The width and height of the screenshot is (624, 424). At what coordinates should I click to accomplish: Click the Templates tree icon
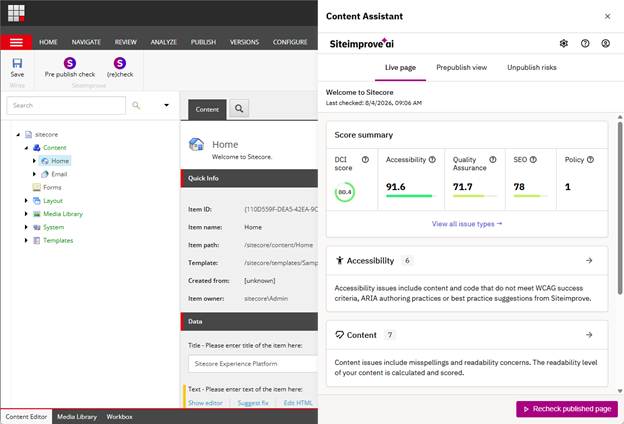[x=37, y=240]
